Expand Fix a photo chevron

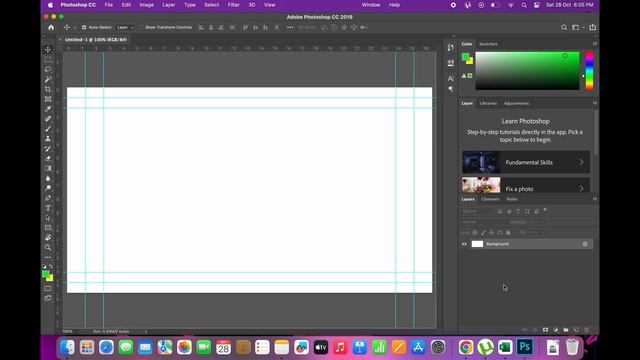tap(581, 189)
